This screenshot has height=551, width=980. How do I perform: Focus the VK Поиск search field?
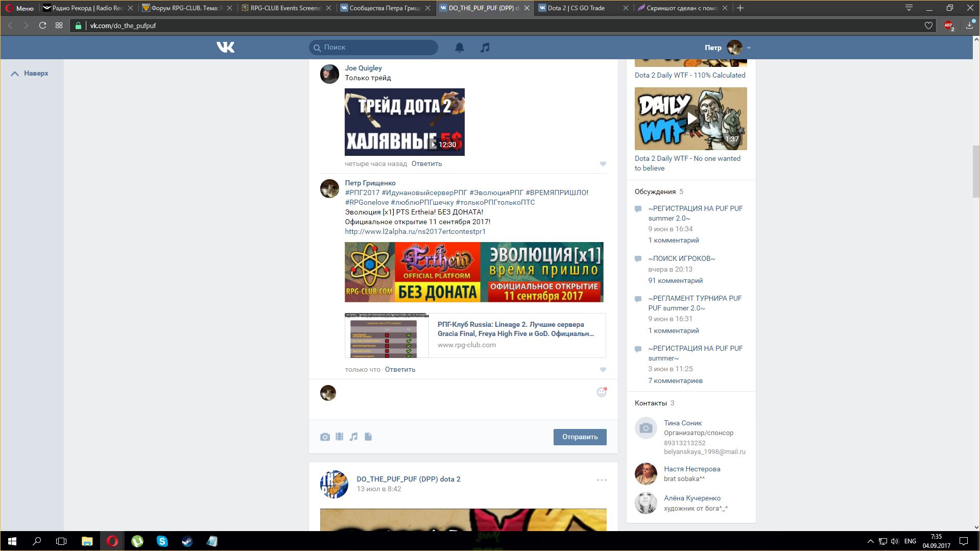pyautogui.click(x=373, y=47)
